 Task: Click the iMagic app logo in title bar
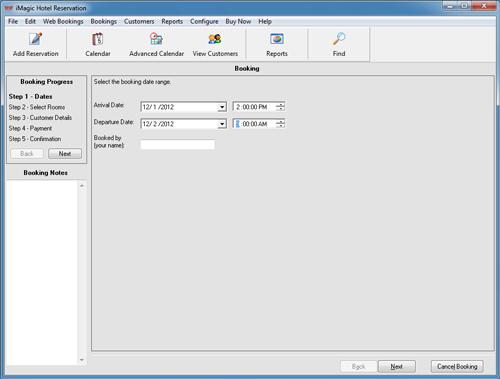9,8
